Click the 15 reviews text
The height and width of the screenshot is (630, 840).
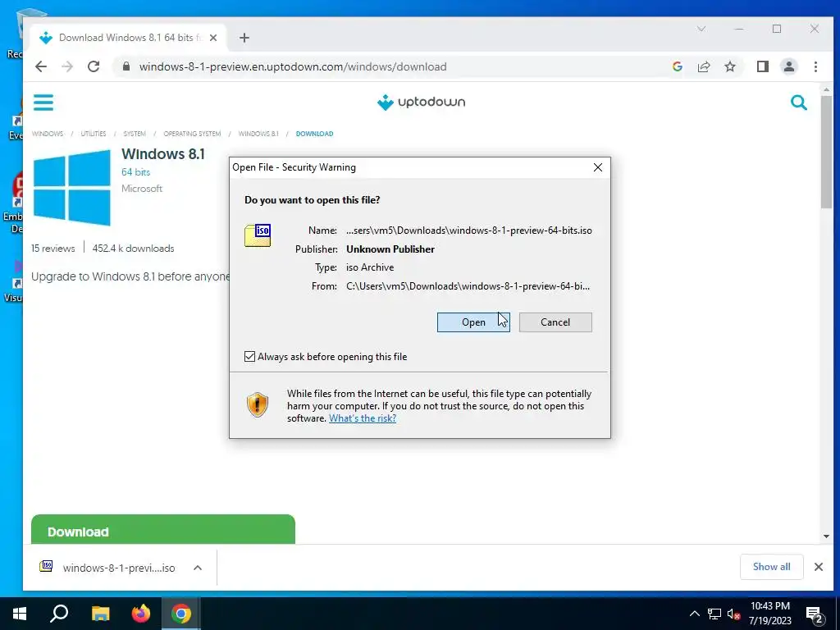pyautogui.click(x=53, y=249)
